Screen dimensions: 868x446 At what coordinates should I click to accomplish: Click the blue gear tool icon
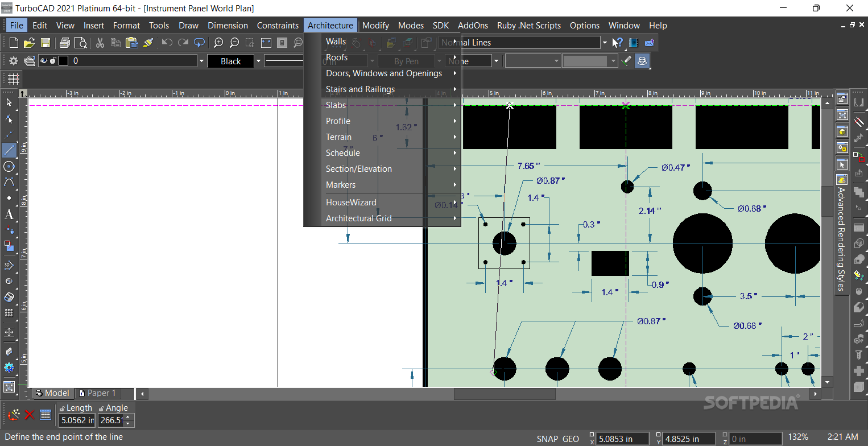coord(9,367)
